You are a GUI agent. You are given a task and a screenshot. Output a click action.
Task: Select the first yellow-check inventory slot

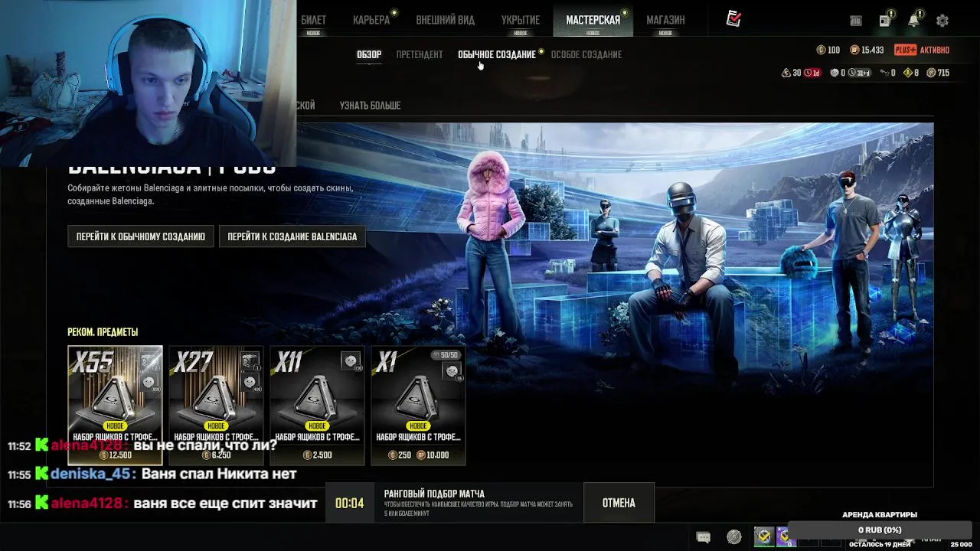click(x=763, y=536)
